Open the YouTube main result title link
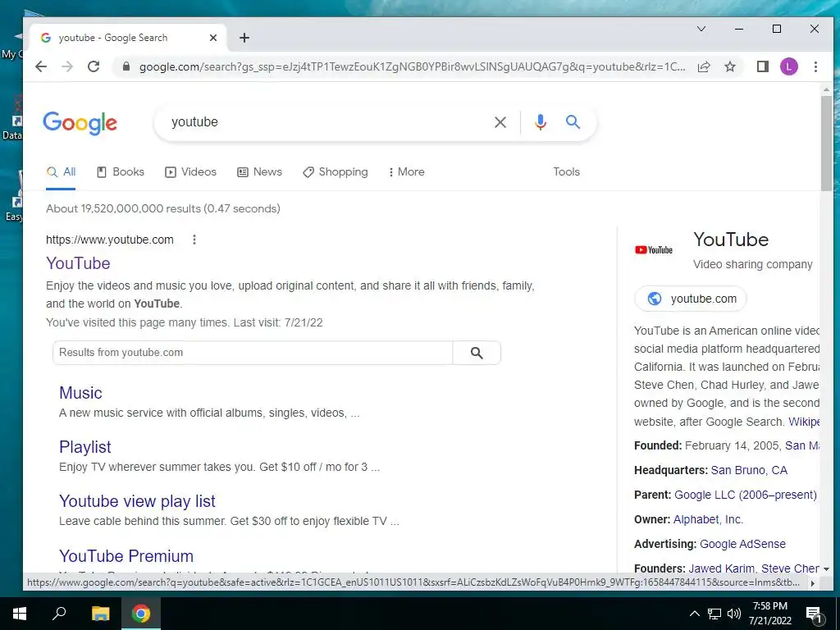Image resolution: width=840 pixels, height=630 pixels. [78, 263]
